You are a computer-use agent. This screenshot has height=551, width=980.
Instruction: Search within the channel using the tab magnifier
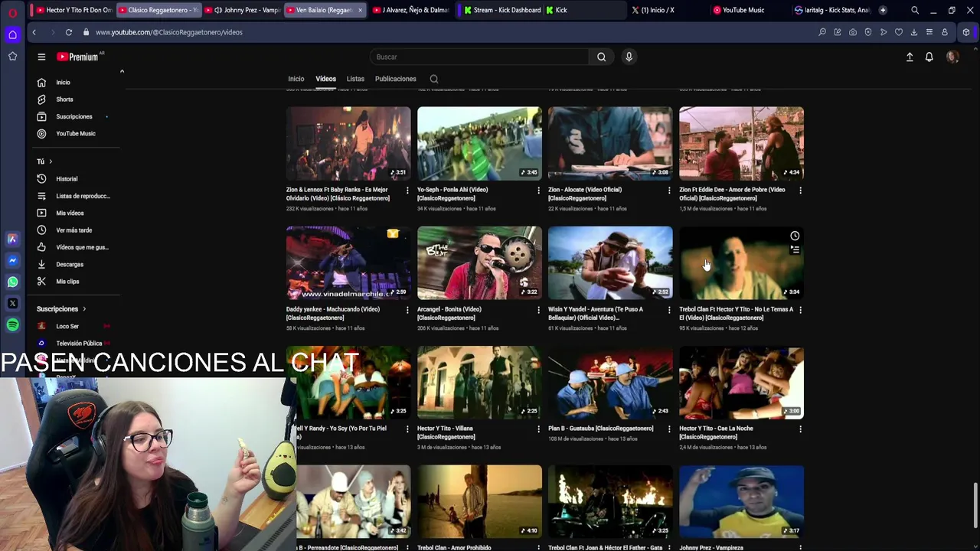coord(434,79)
